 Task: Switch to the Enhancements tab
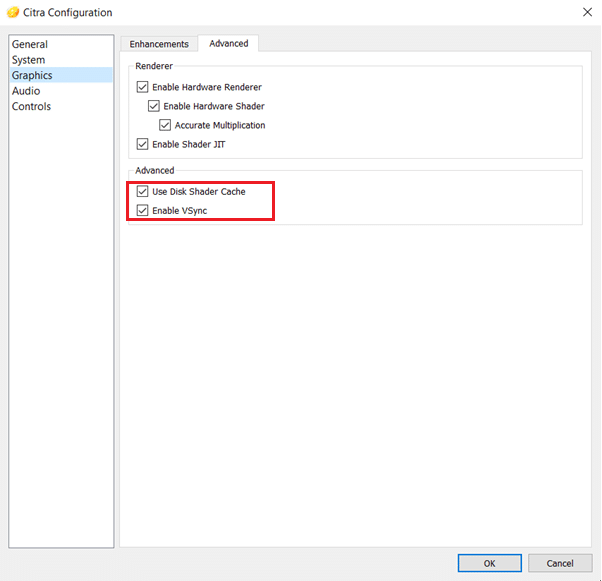pyautogui.click(x=159, y=44)
